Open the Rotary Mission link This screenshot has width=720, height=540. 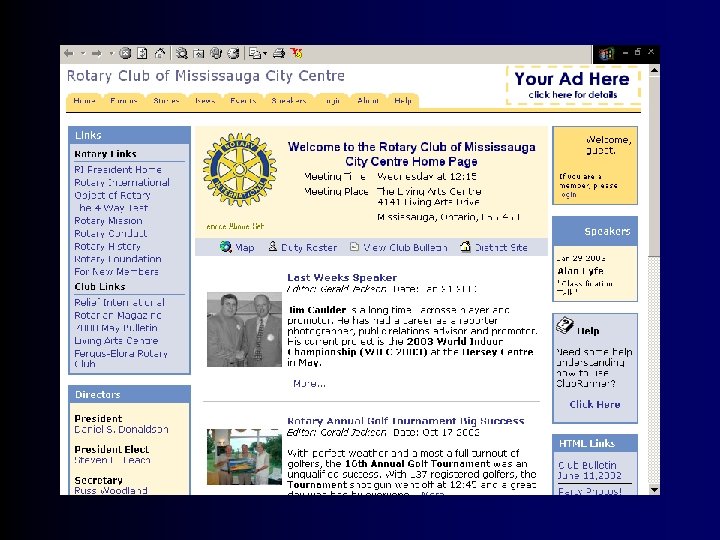point(108,221)
